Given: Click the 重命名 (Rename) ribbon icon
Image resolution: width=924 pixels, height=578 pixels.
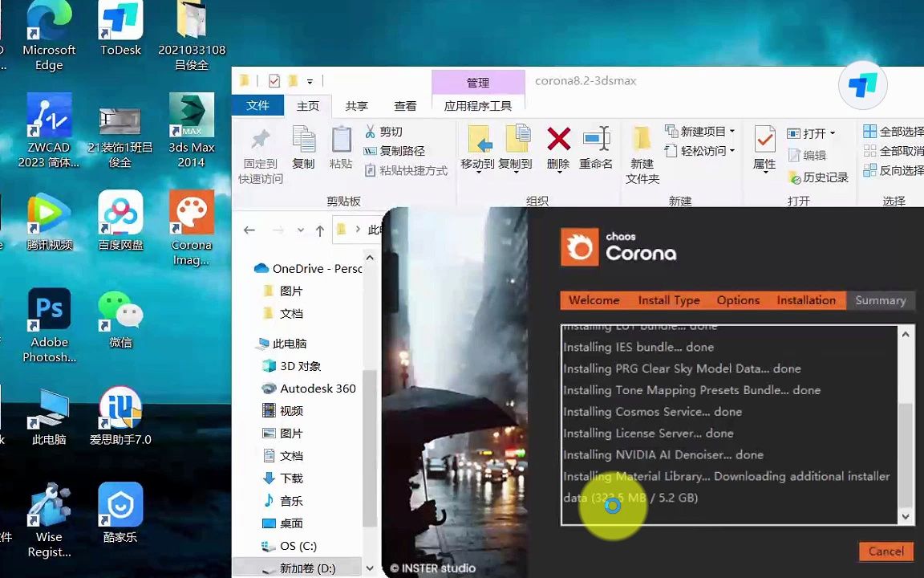Looking at the screenshot, I should pos(596,149).
